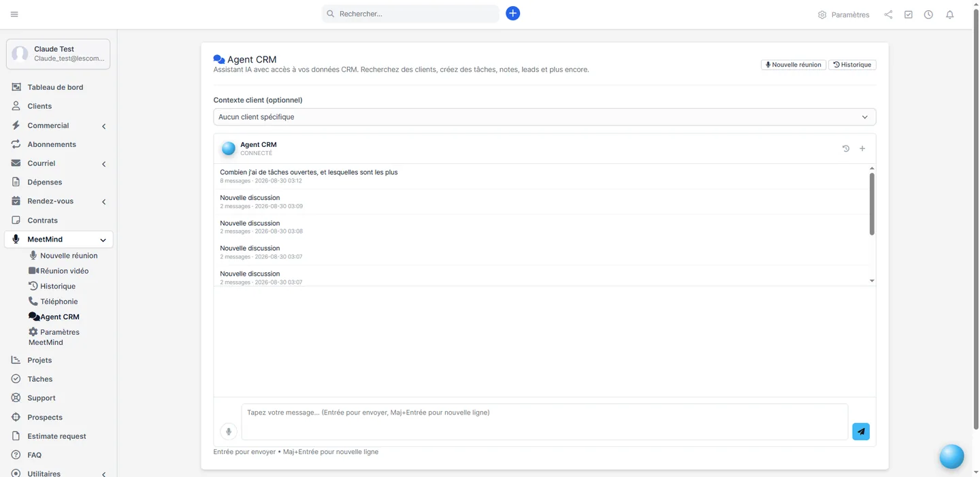Viewport: 980px width, 477px height.
Task: Click the Nouvelle réunion button in header
Action: click(793, 65)
